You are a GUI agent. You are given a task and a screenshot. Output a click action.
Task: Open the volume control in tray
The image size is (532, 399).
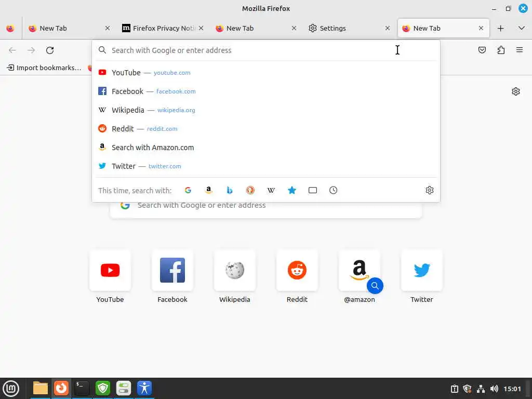(494, 389)
